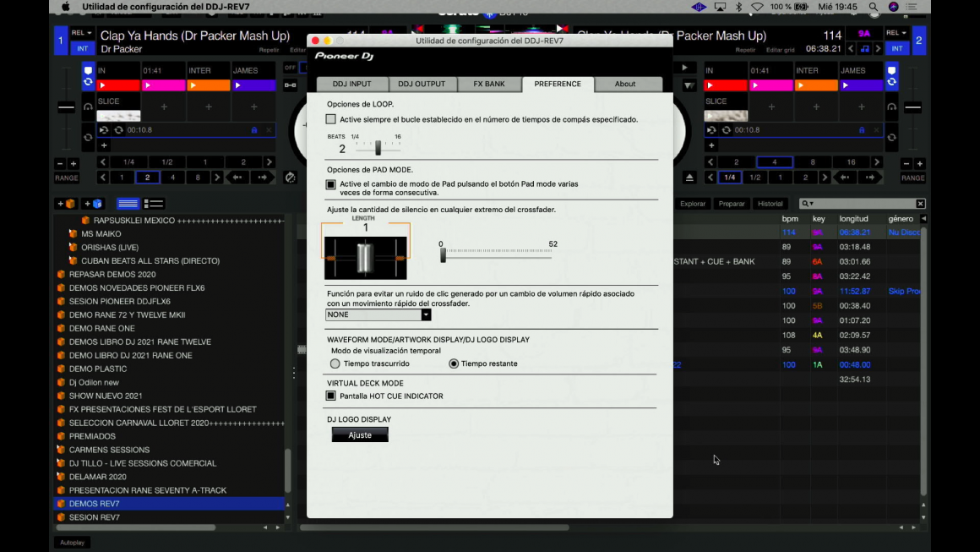Click the headphone cue icon on deck 1

[88, 107]
